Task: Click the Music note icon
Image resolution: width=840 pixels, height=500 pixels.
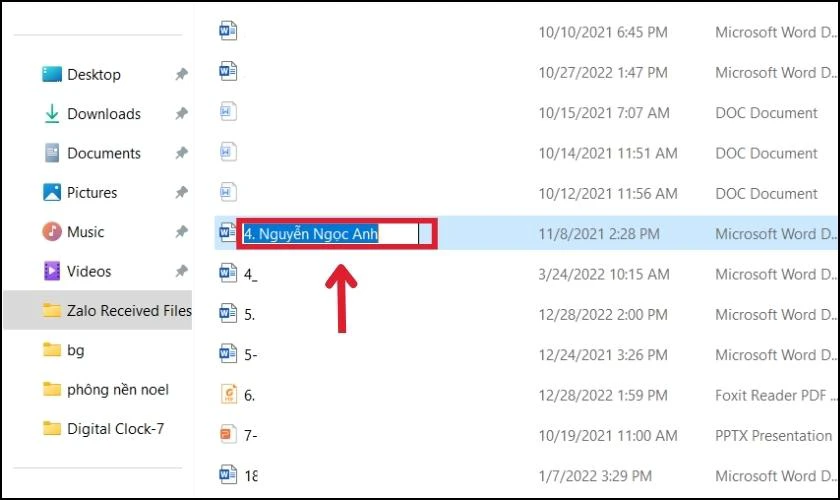Action: [52, 232]
